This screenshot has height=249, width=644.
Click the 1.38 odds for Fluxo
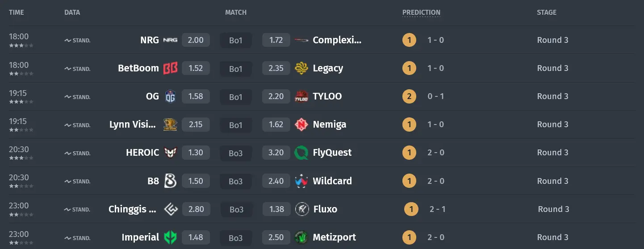click(277, 209)
